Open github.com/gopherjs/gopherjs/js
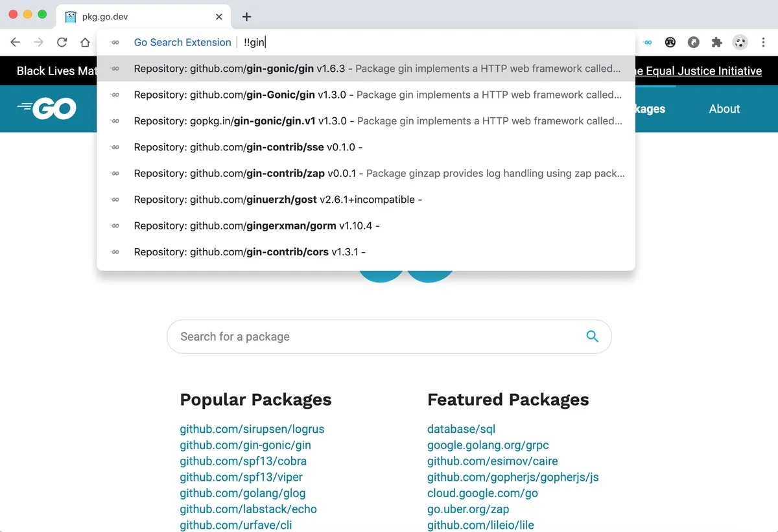Viewport: 778px width, 532px height. 513,478
